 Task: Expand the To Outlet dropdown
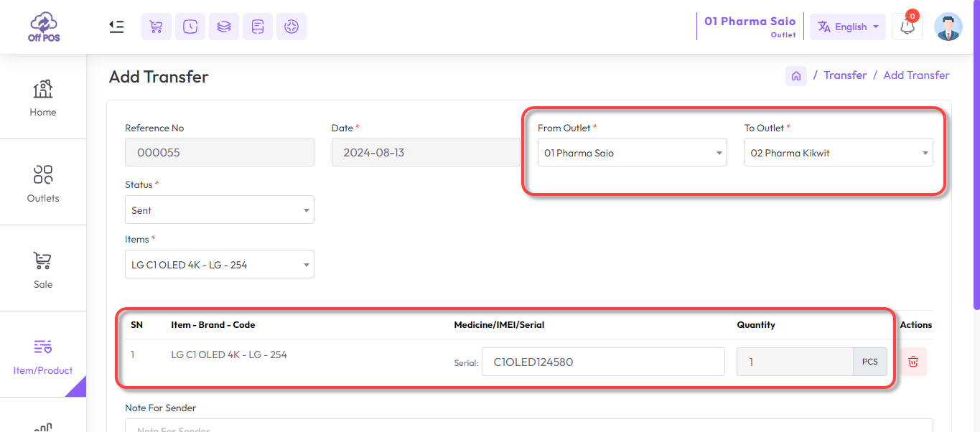[839, 152]
